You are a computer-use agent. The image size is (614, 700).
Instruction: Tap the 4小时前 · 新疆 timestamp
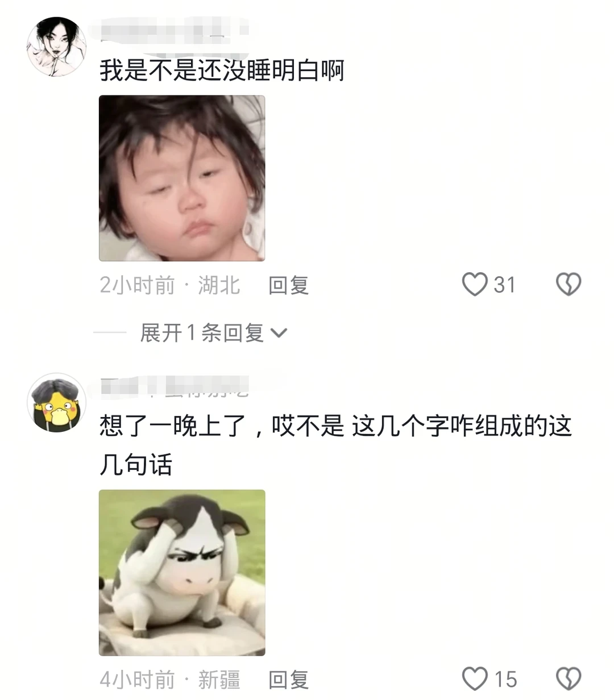170,680
